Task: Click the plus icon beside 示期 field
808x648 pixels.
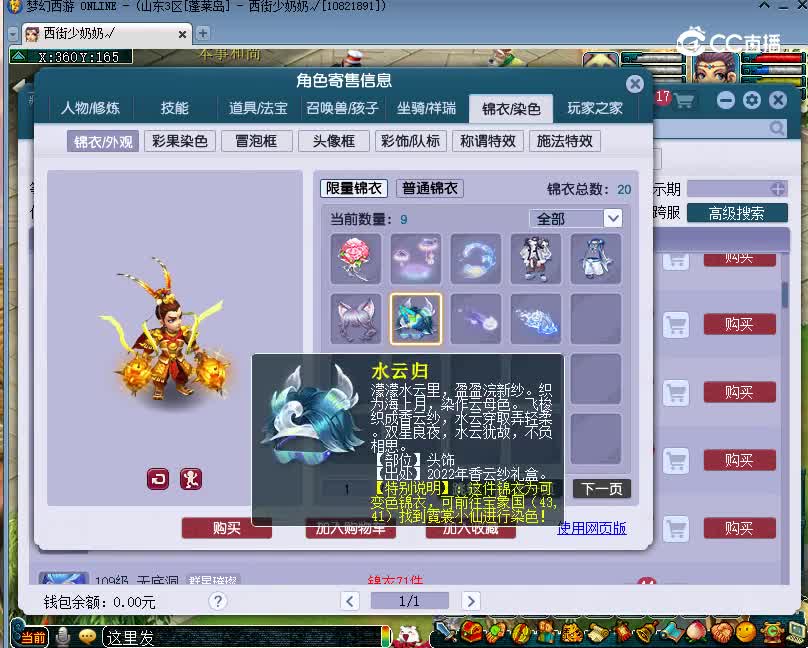Action: [x=778, y=189]
